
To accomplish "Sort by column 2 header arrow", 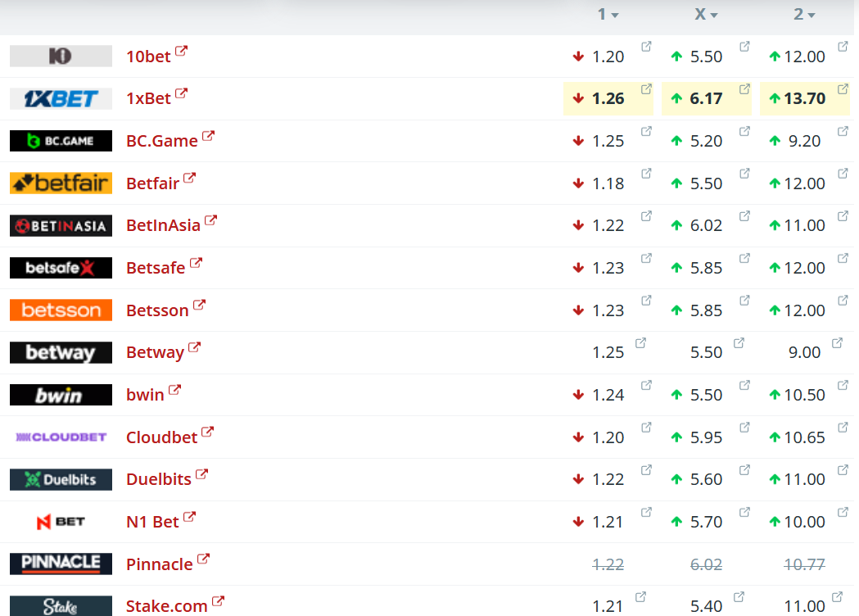I will click(812, 16).
